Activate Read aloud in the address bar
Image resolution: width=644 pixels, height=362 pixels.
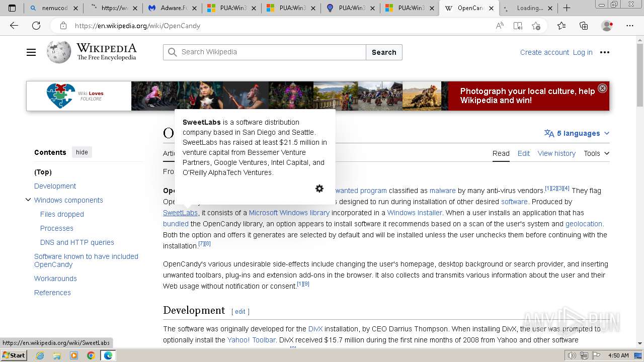[x=500, y=26]
